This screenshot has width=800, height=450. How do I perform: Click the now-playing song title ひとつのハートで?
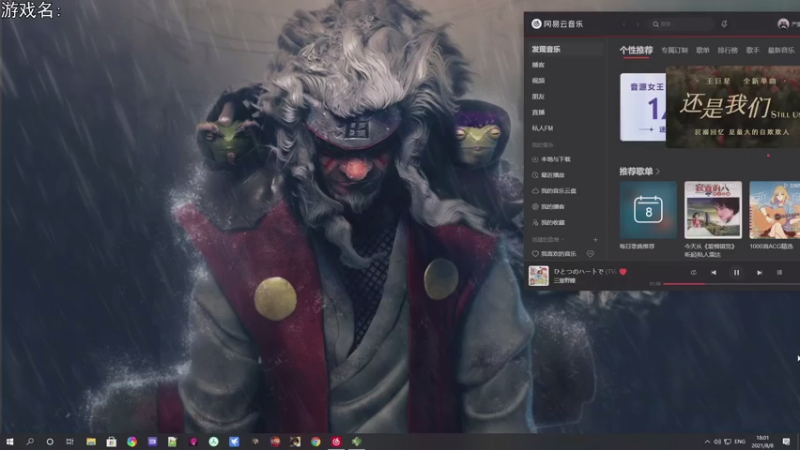(579, 271)
